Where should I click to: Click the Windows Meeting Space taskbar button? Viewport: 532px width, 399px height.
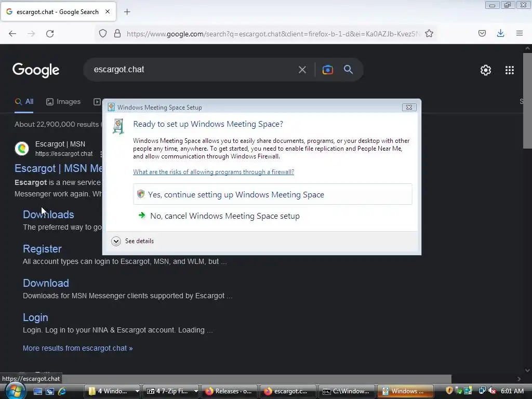click(405, 391)
